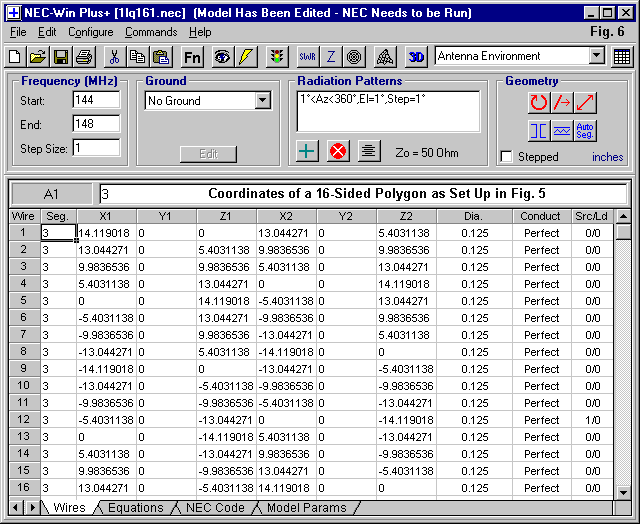The width and height of the screenshot is (640, 524).
Task: Click the Auto Seg. geometry button
Action: pos(586,130)
